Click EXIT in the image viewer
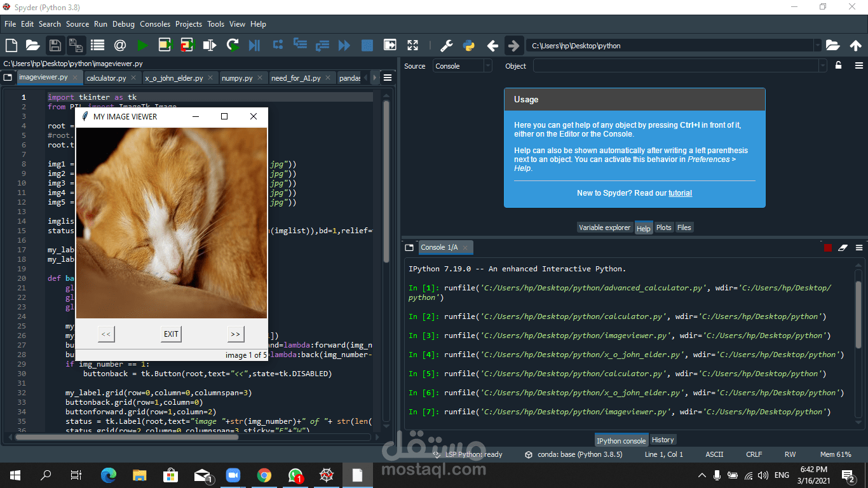Viewport: 868px width, 488px height. click(171, 334)
